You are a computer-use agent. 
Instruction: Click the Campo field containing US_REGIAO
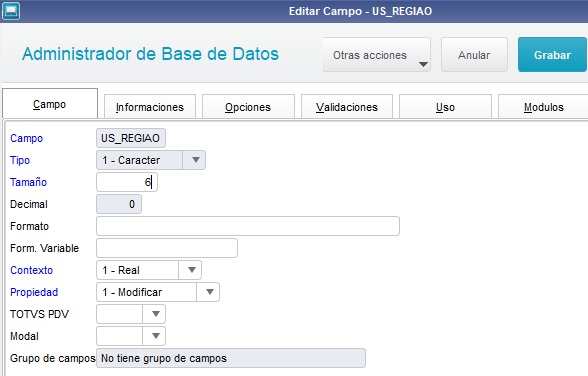[130, 138]
